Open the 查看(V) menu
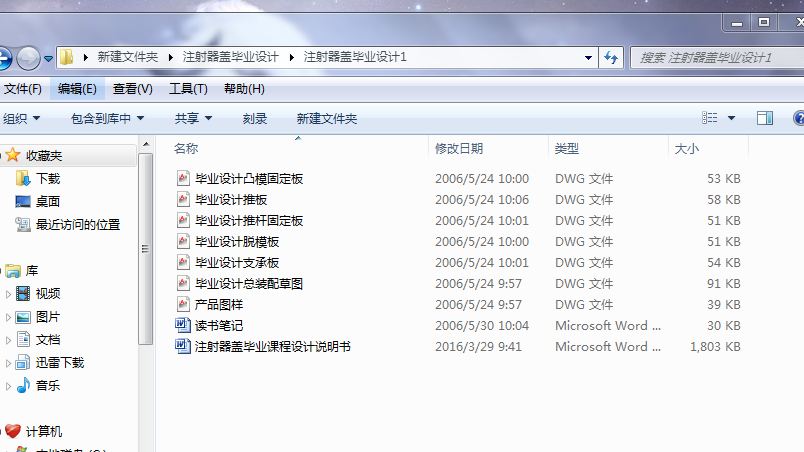This screenshot has width=804, height=452. coord(132,89)
